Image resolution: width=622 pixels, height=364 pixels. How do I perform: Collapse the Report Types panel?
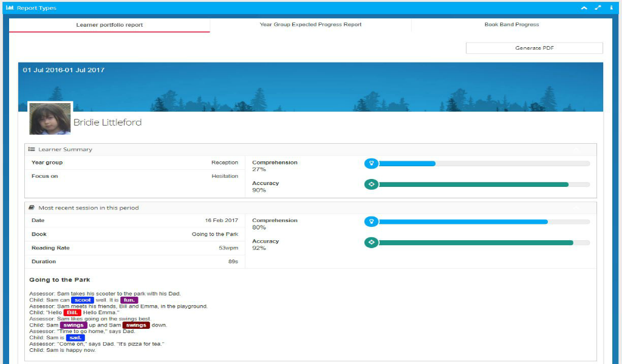pyautogui.click(x=584, y=8)
